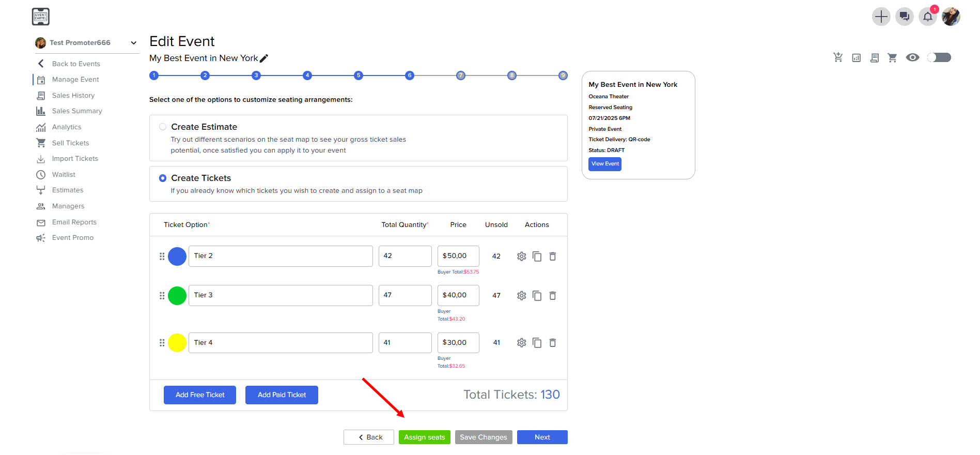Click the blue Next button

542,437
